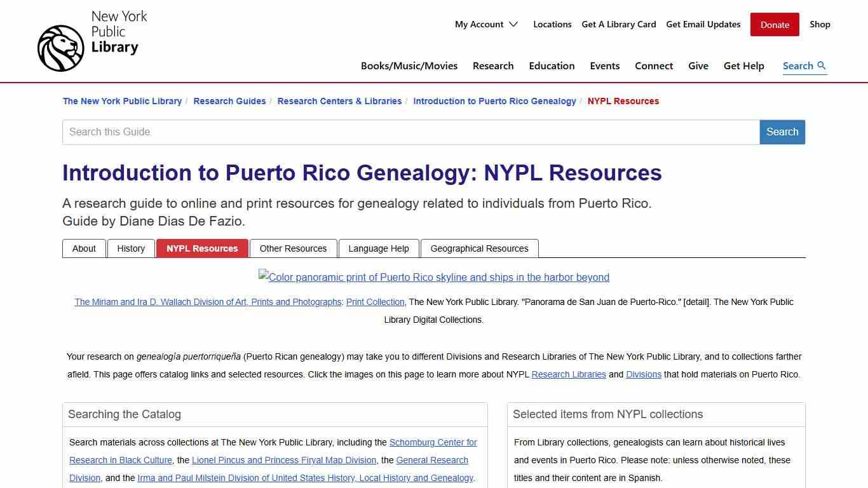Open the Books/Music/Movies menu
868x488 pixels.
[409, 65]
